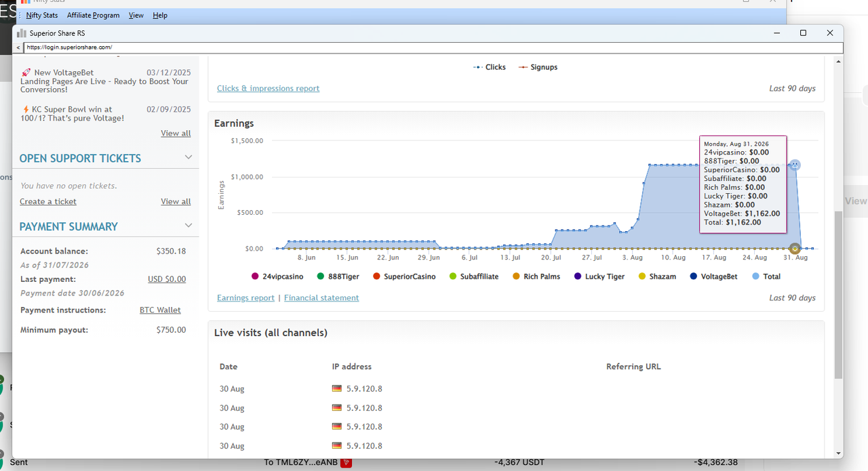Click the lightning bolt icon on KC Super Bowl news

tap(26, 109)
